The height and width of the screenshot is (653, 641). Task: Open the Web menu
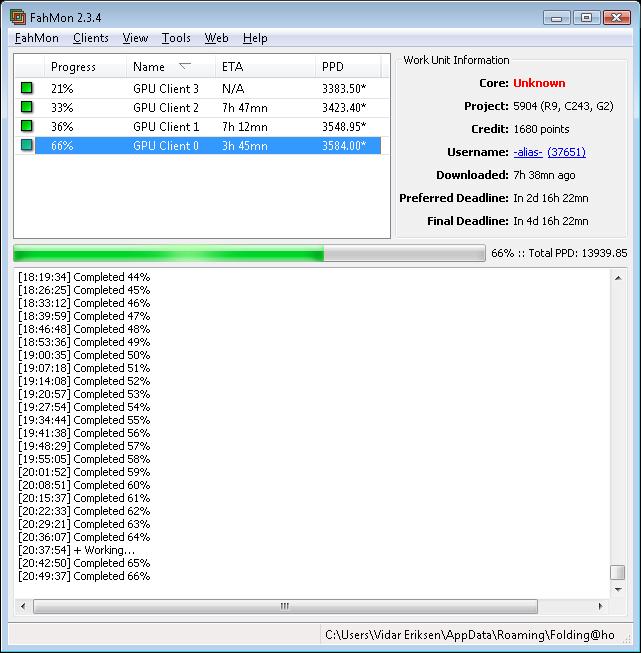(216, 38)
